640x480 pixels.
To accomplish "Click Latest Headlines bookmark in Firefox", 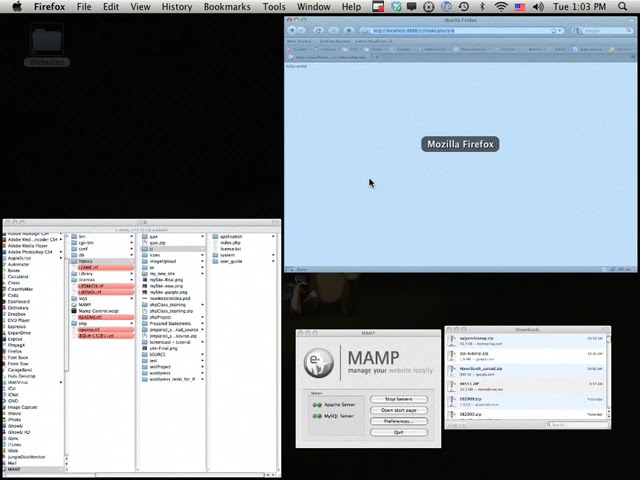I will (373, 41).
